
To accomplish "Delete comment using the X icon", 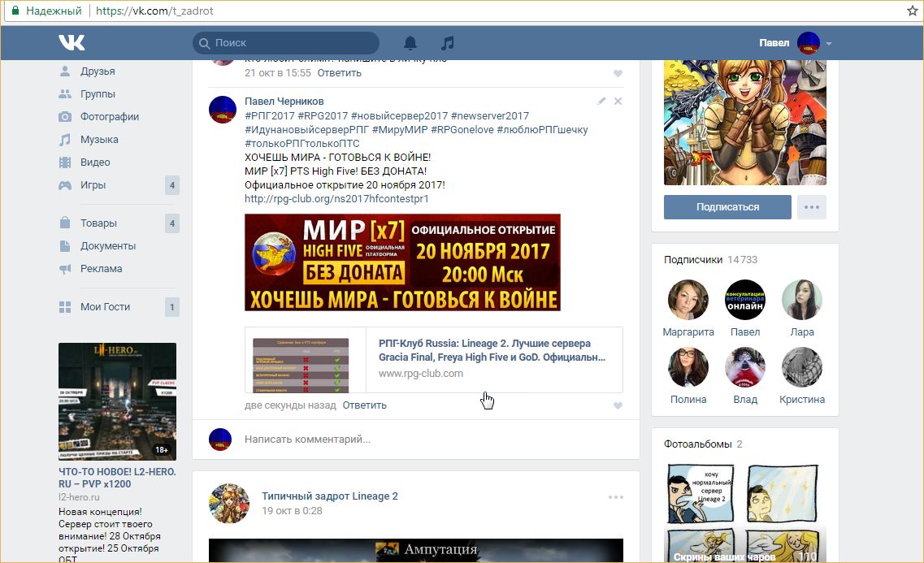I will click(x=618, y=102).
